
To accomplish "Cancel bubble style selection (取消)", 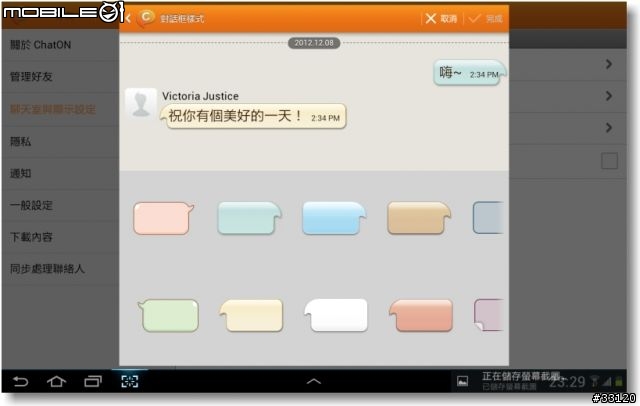I will pyautogui.click(x=442, y=18).
